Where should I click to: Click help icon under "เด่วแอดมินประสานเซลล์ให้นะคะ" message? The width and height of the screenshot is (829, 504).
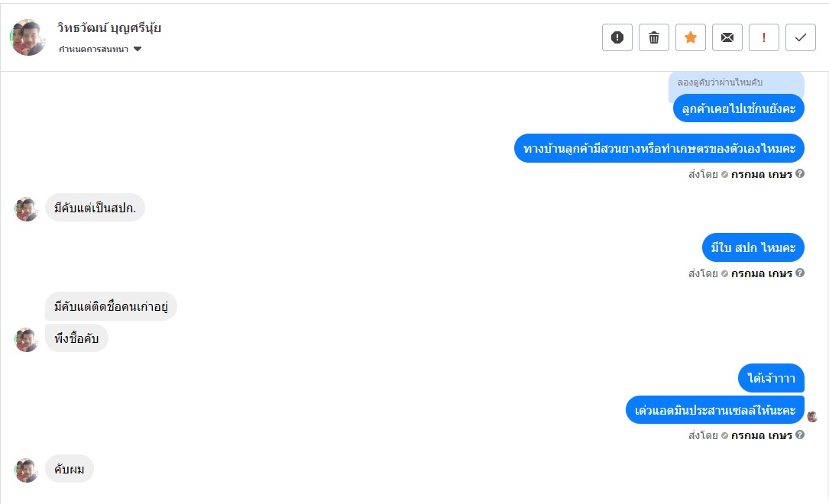pos(800,435)
